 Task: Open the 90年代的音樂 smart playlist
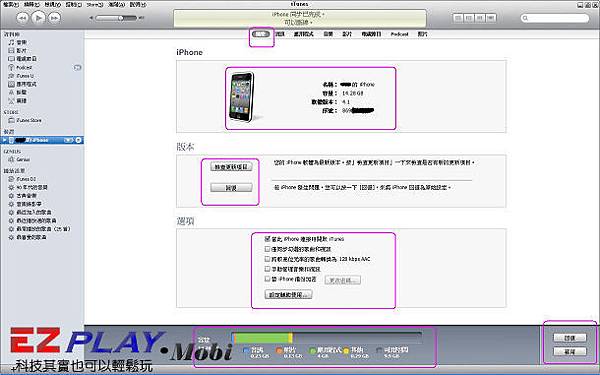point(32,188)
